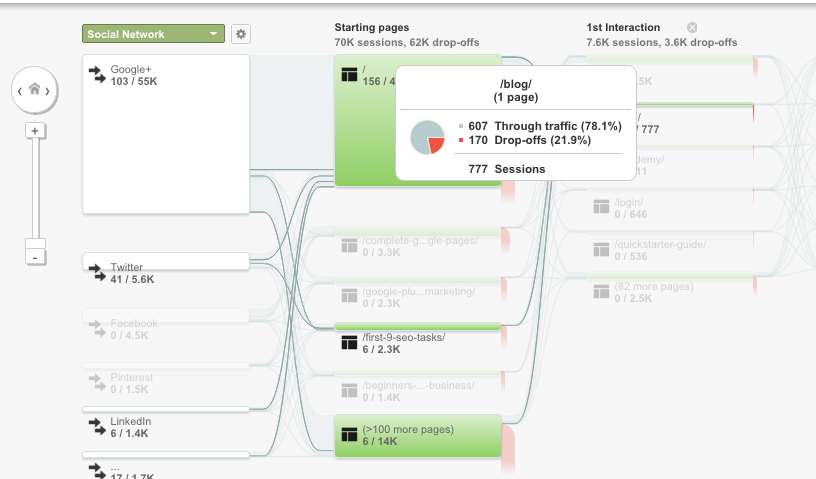Select the LinkedIn source node
Viewport: 816px width, 479px height.
pos(165,410)
